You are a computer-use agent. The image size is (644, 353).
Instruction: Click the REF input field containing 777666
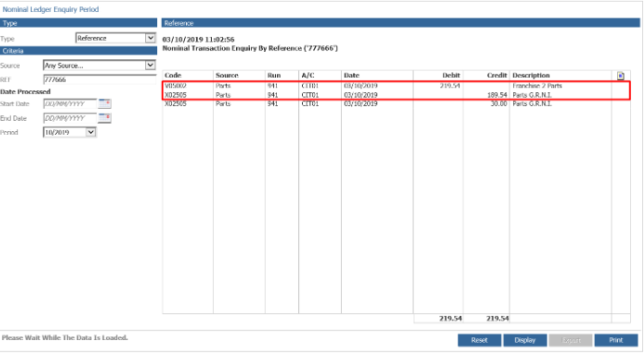99,80
